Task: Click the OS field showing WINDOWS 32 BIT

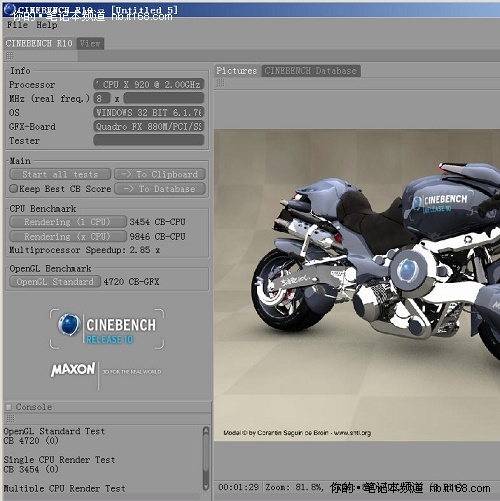Action: click(149, 112)
